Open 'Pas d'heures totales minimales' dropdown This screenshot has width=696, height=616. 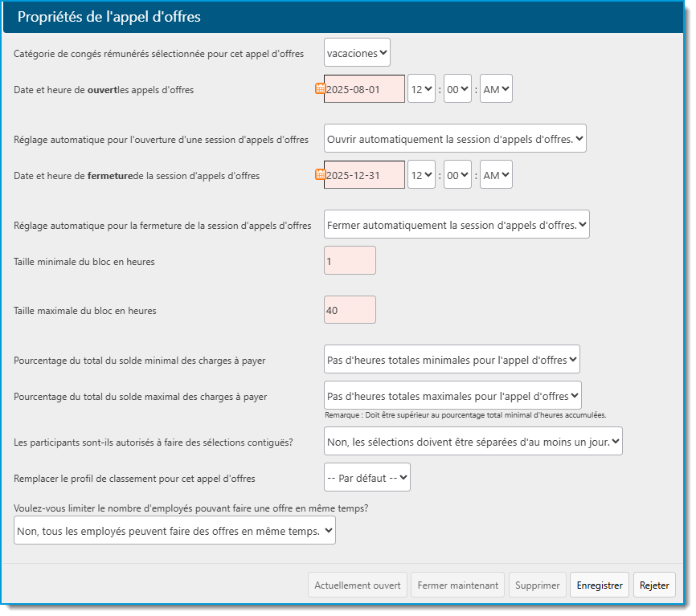452,359
